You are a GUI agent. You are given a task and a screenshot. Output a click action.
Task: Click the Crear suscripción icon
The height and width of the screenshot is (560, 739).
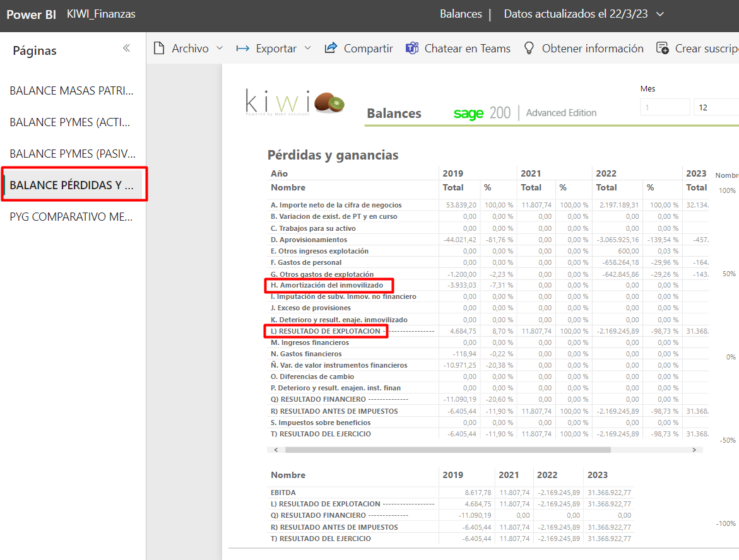662,48
